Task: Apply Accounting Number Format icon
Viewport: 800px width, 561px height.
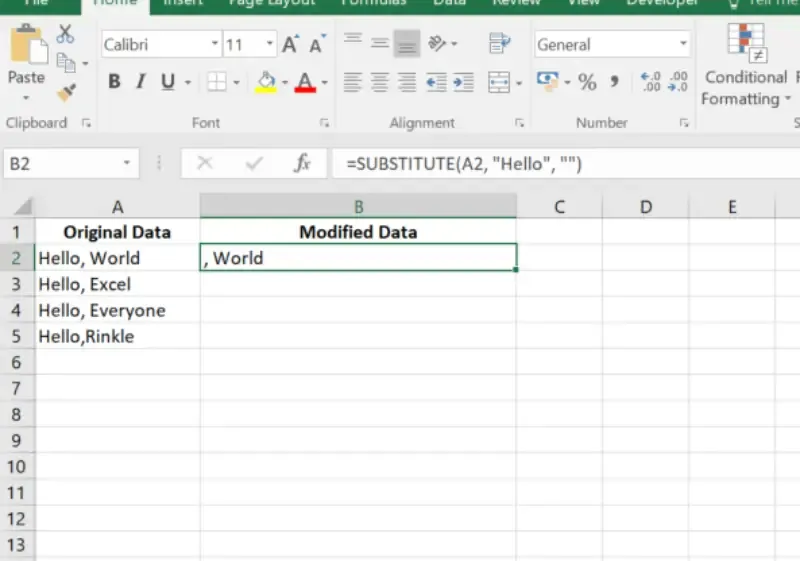Action: pyautogui.click(x=547, y=82)
